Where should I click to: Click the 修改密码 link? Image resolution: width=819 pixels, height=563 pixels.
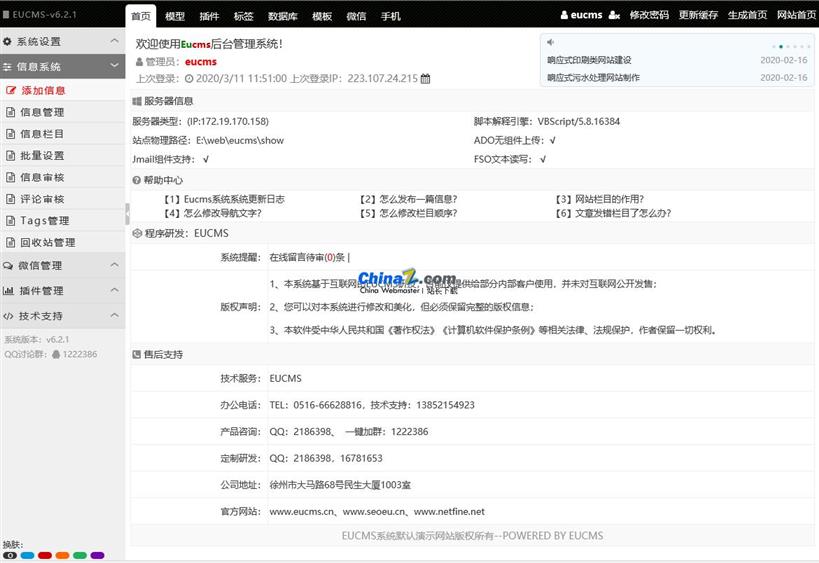click(649, 15)
